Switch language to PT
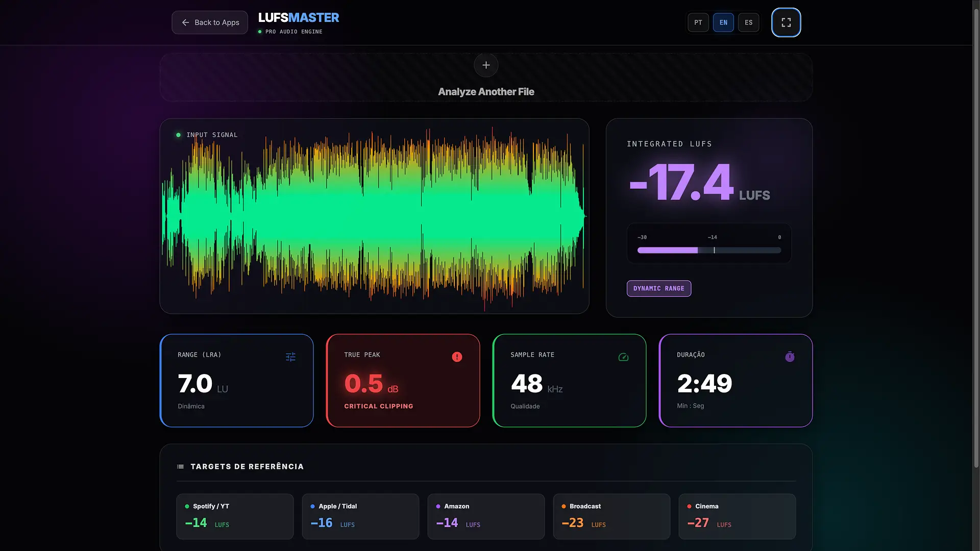This screenshot has height=551, width=980. [698, 22]
